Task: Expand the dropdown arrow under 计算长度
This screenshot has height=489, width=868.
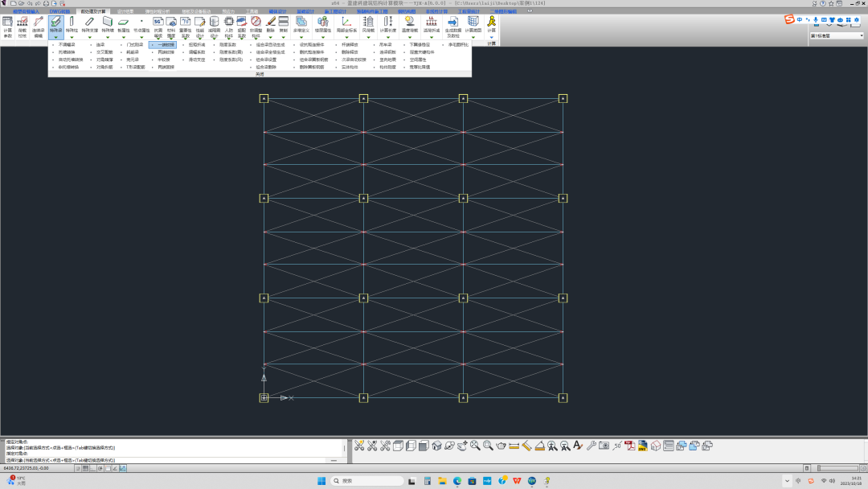Action: point(388,37)
